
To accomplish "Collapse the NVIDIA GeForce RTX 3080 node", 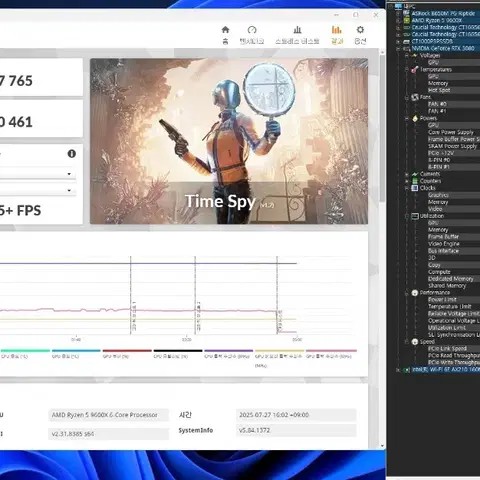I will [398, 48].
